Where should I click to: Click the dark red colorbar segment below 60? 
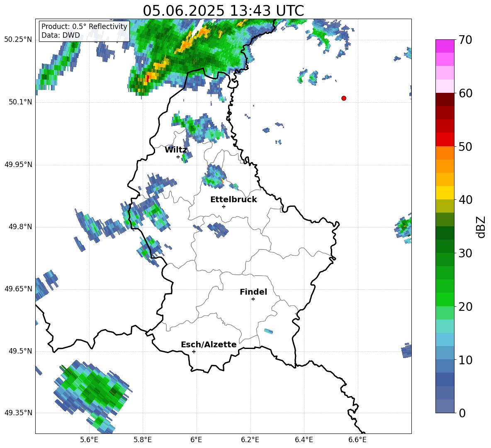click(x=445, y=99)
